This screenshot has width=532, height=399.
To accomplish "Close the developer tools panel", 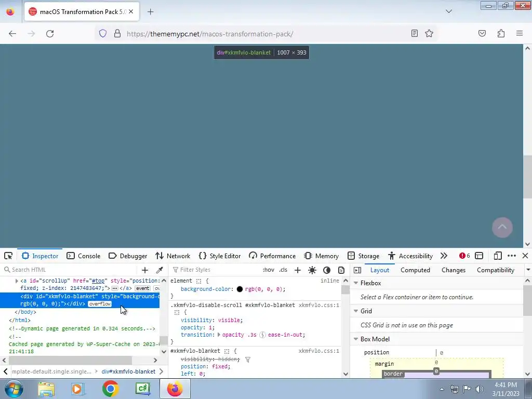I will tap(525, 256).
